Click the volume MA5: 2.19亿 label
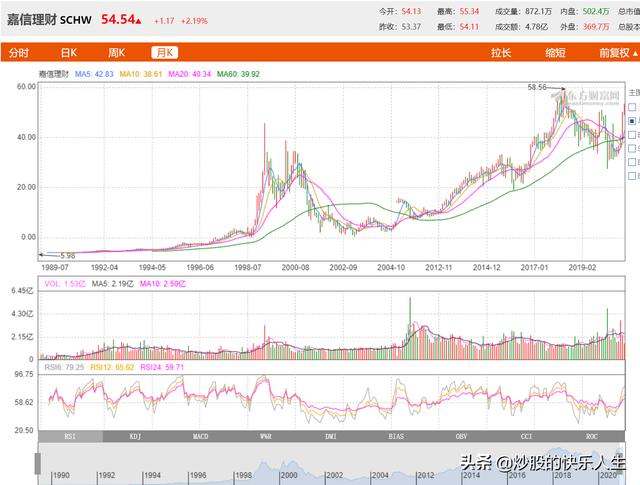The height and width of the screenshot is (485, 640). tap(113, 284)
